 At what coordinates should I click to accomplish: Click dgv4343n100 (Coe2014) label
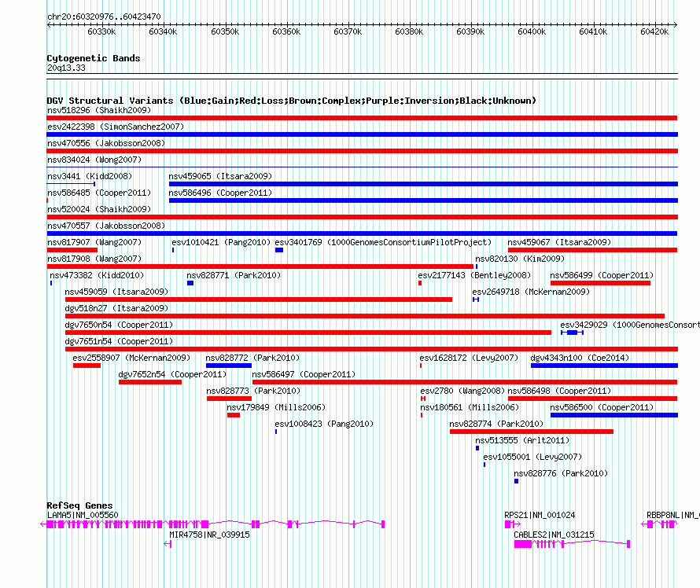(580, 358)
